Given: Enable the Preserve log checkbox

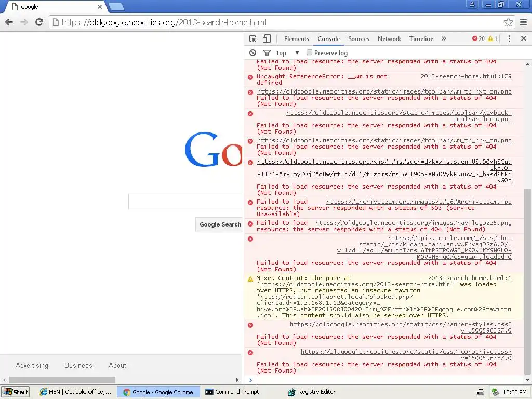Looking at the screenshot, I should click(309, 52).
